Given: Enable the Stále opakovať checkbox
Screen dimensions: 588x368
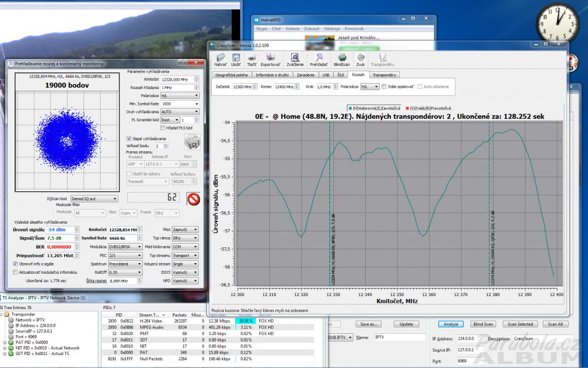Looking at the screenshot, I should [384, 87].
